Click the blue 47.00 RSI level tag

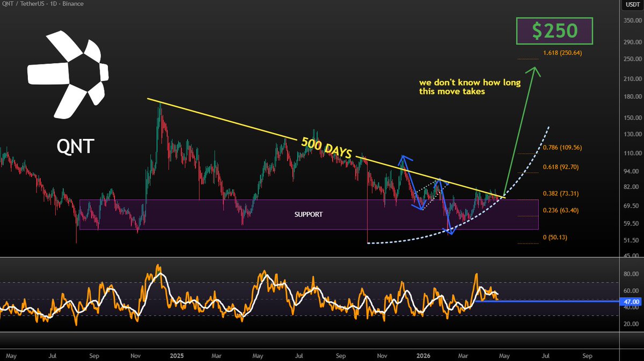[630, 302]
